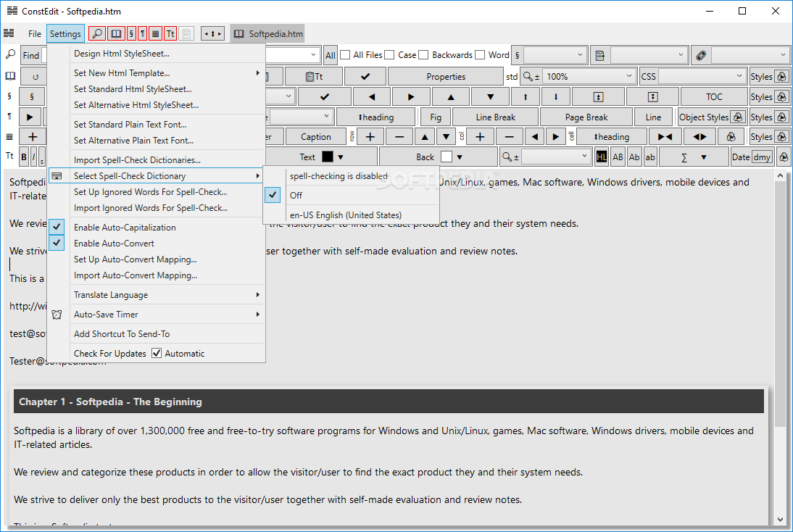Toggle the table grid toolbar icon
Viewport: 793px width, 532px height.
coord(156,34)
